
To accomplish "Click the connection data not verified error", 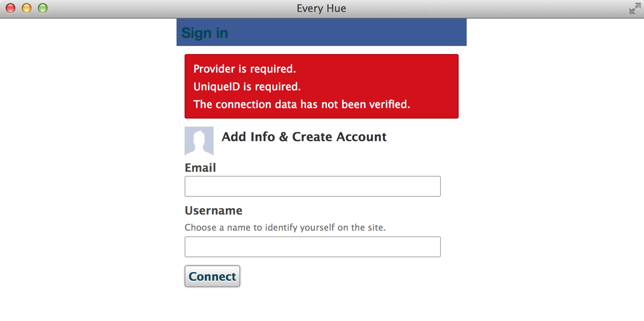I will (301, 104).
